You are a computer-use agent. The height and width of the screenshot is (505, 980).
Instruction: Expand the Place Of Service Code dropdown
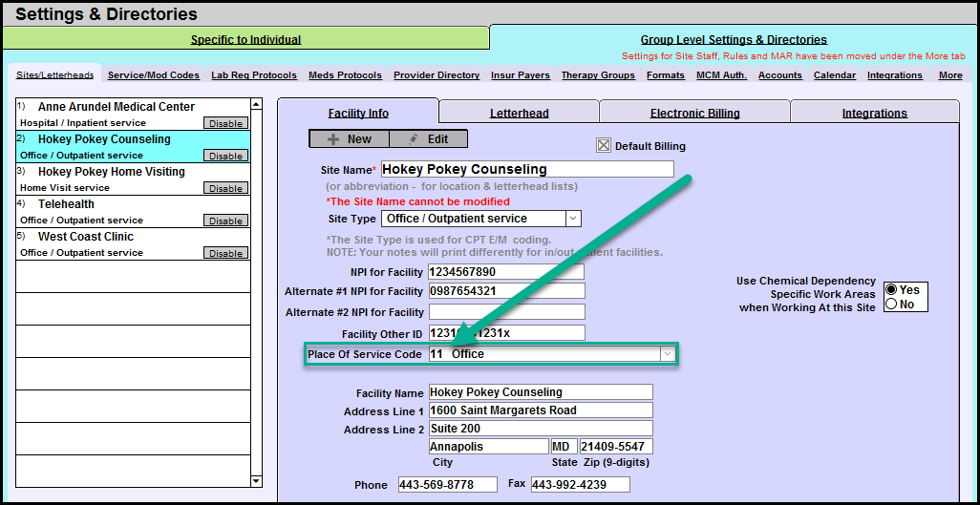668,354
